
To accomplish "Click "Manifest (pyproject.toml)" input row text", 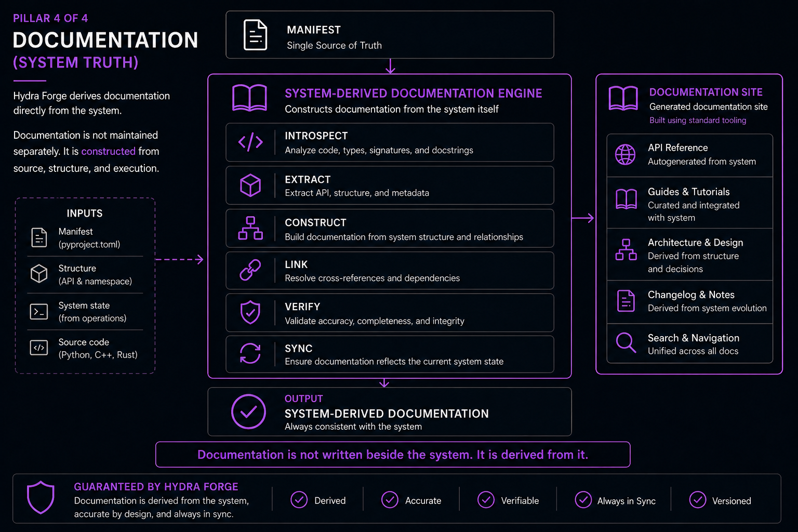I will [x=89, y=238].
